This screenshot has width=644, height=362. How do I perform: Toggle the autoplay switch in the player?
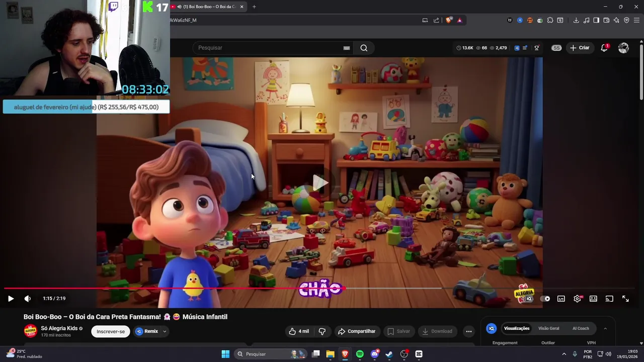pos(545,299)
